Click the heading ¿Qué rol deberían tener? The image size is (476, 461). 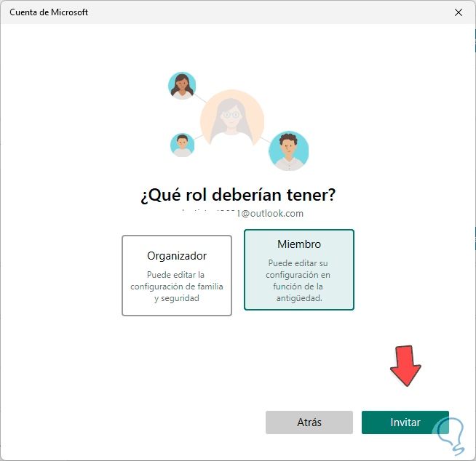tap(238, 195)
